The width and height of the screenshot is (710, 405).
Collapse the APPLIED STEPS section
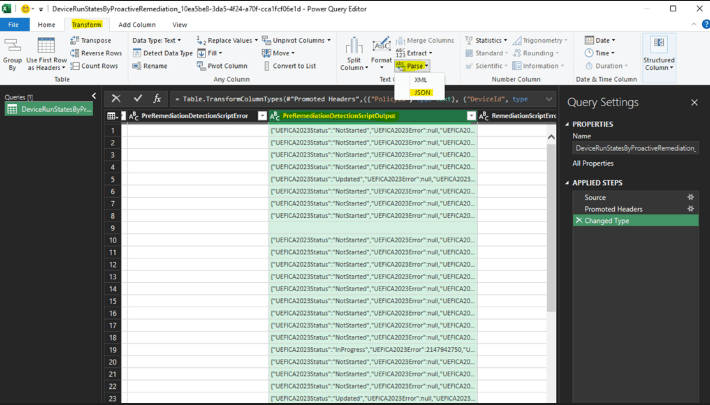click(x=567, y=183)
